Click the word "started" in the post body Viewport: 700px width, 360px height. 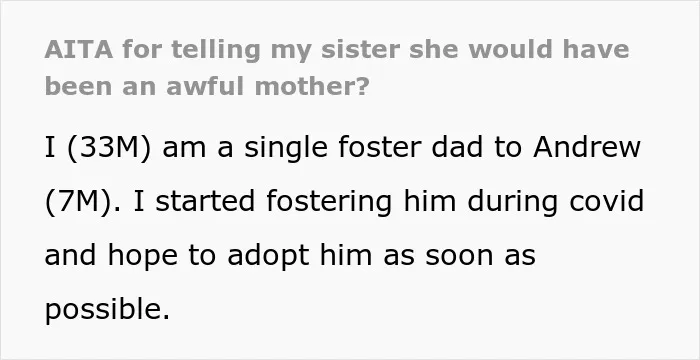tap(205, 201)
